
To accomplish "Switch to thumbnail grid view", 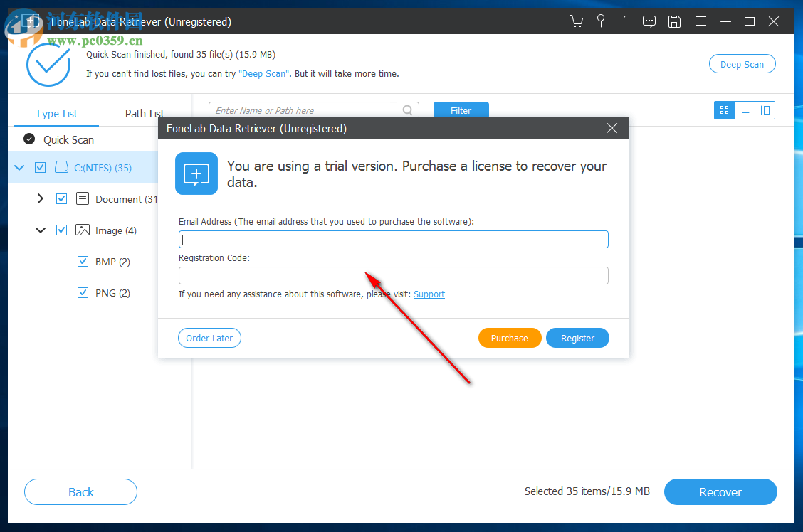I will pos(724,110).
